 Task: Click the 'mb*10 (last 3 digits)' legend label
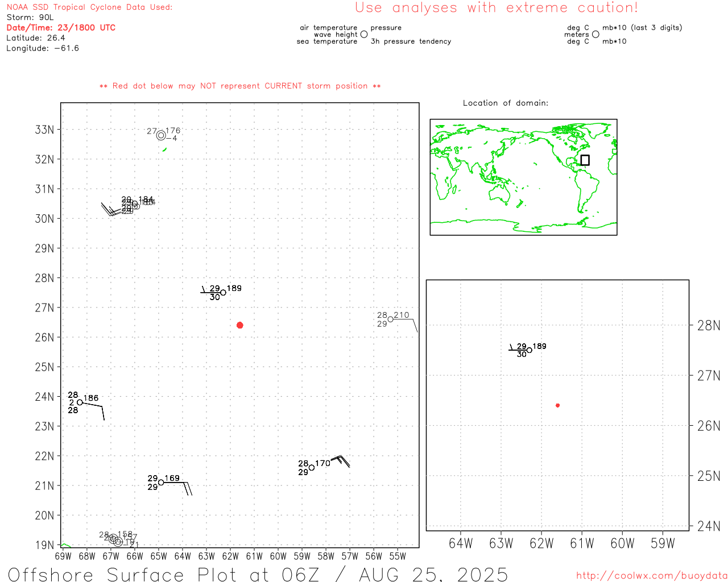pyautogui.click(x=642, y=28)
